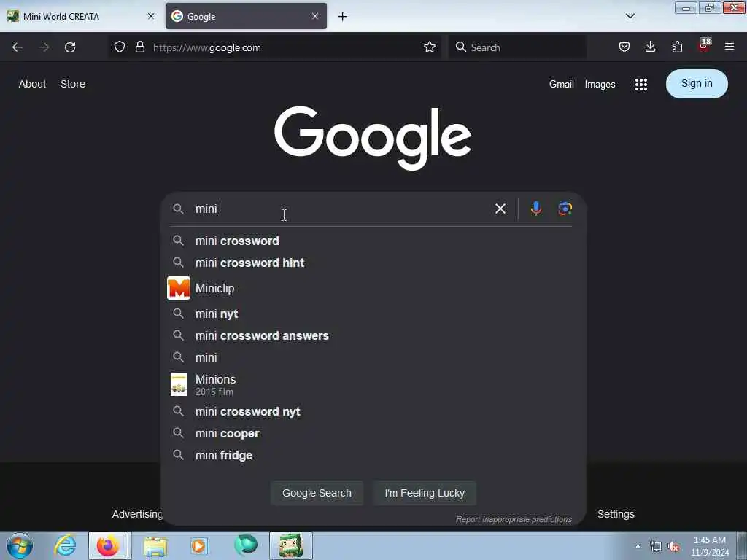Close the Mini World CREATA tab
This screenshot has height=560, width=747.
coord(151,16)
